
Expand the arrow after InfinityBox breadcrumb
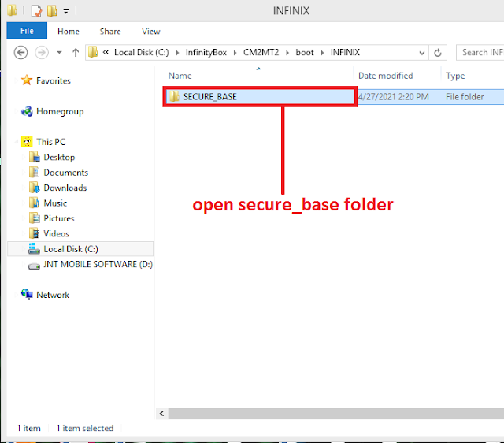pyautogui.click(x=235, y=53)
